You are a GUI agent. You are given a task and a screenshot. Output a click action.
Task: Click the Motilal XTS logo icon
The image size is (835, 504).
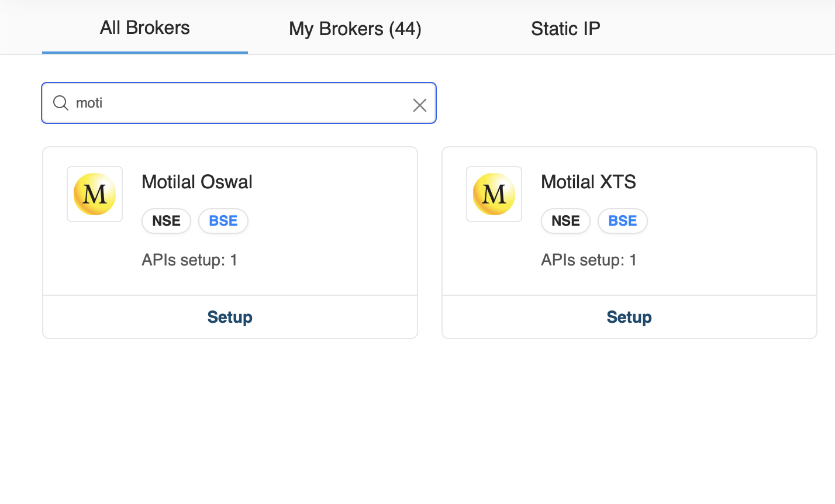point(494,194)
